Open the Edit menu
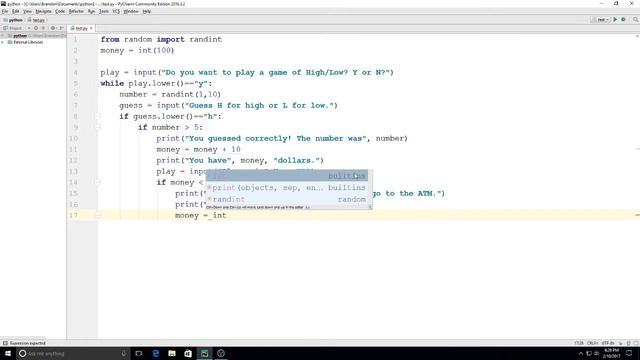This screenshot has width=640, height=360. [16, 11]
